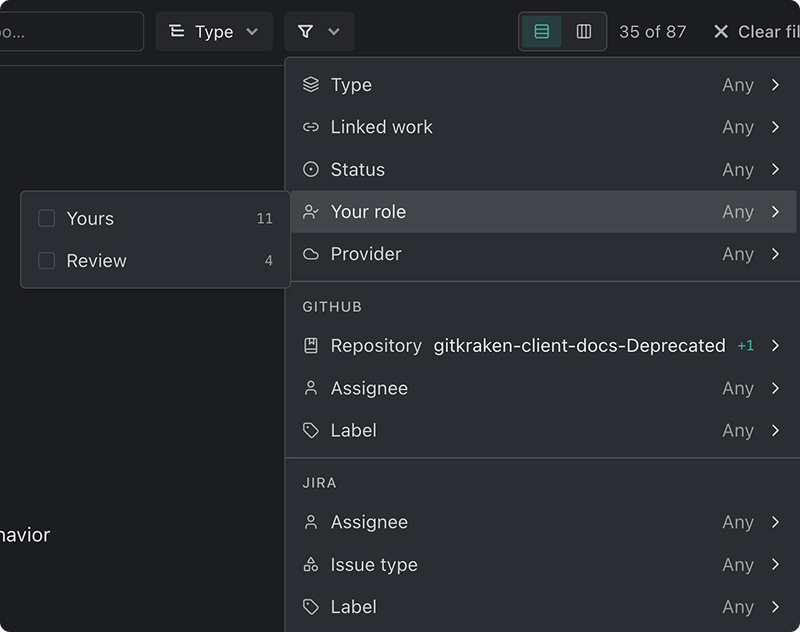Expand the Status filter chevron
The width and height of the screenshot is (800, 632).
(776, 169)
